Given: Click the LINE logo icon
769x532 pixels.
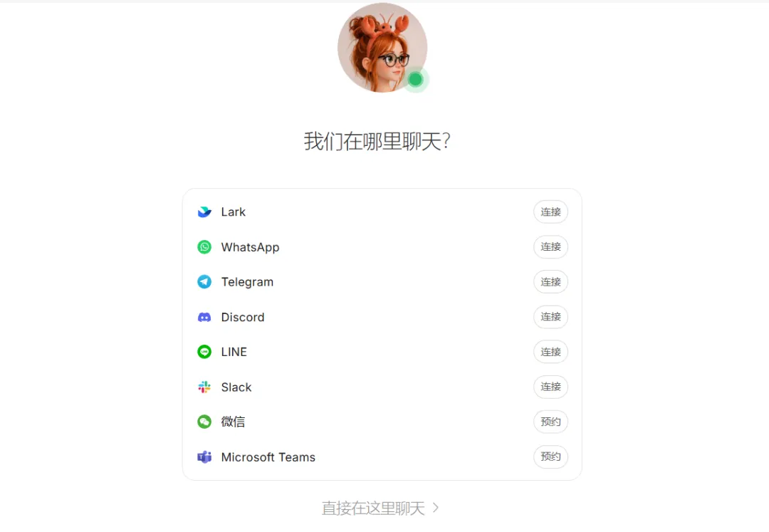Looking at the screenshot, I should [204, 352].
